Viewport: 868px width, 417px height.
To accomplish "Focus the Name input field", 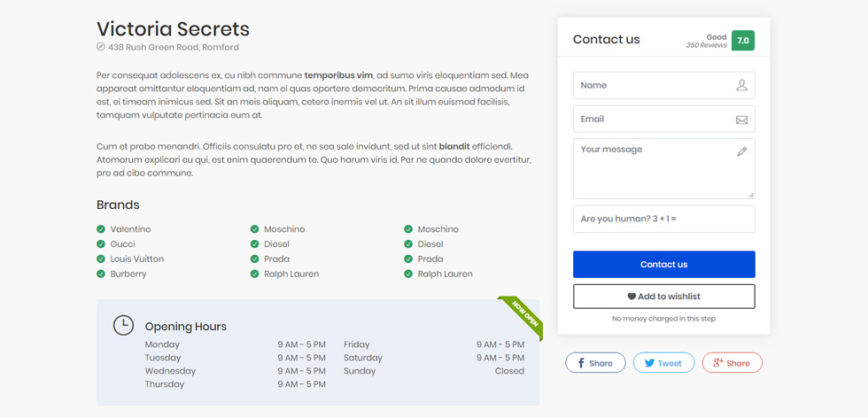I will [663, 85].
